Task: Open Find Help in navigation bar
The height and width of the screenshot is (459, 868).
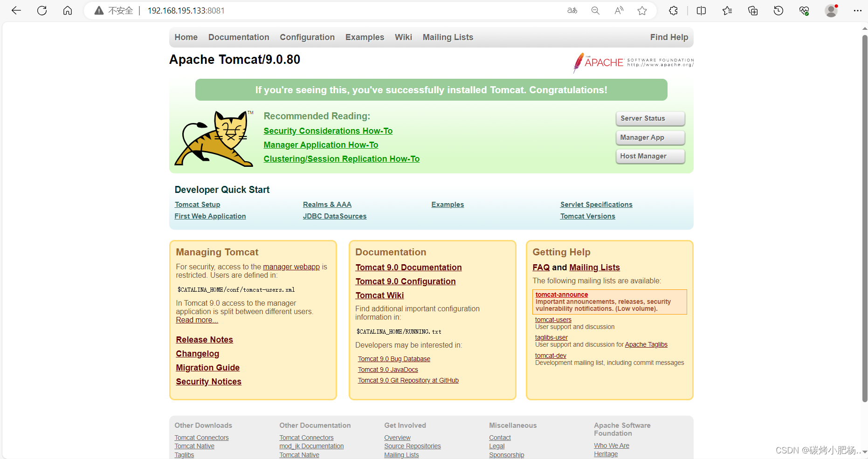Action: click(x=669, y=37)
